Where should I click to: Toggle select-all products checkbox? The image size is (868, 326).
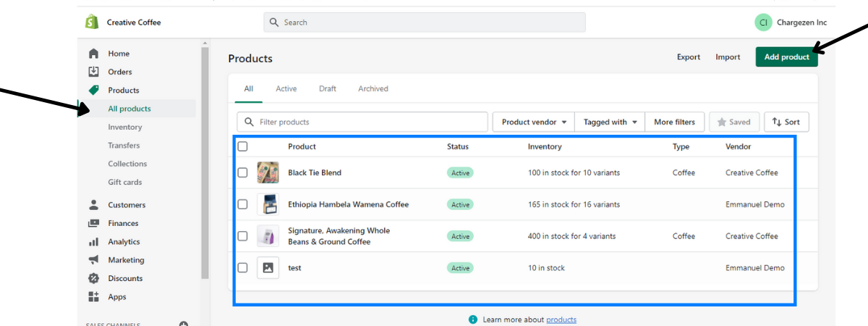[x=243, y=146]
